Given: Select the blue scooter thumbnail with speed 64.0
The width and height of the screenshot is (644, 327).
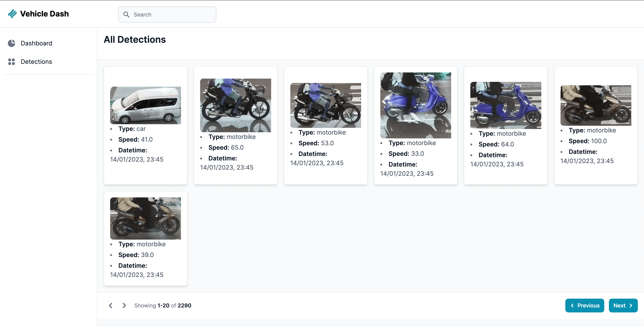Looking at the screenshot, I should coord(505,105).
